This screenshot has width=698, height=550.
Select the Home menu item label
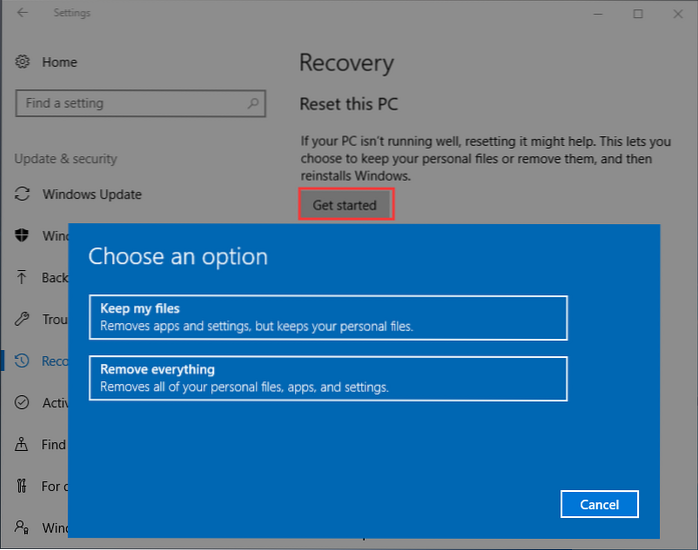click(x=60, y=62)
